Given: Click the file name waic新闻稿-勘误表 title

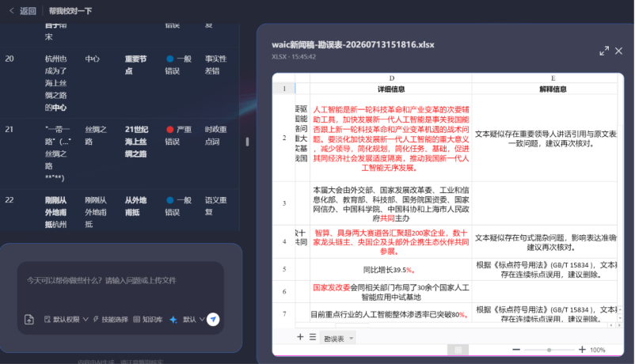Looking at the screenshot, I should click(x=352, y=44).
